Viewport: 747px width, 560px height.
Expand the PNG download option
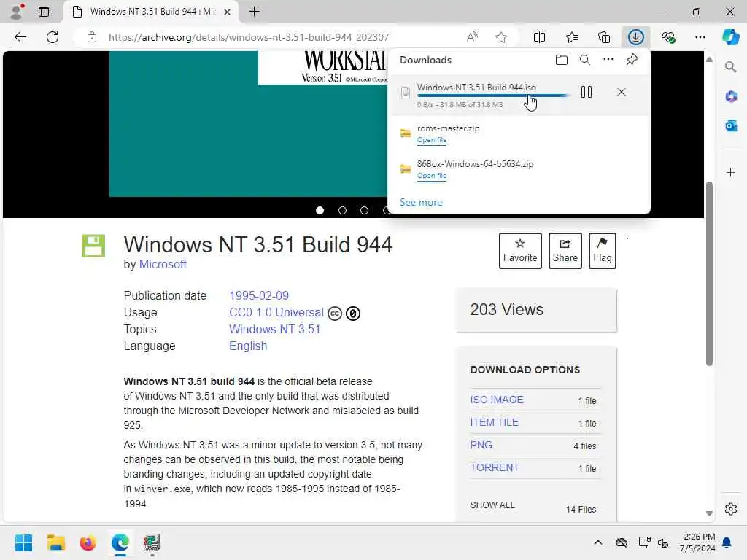click(x=481, y=446)
